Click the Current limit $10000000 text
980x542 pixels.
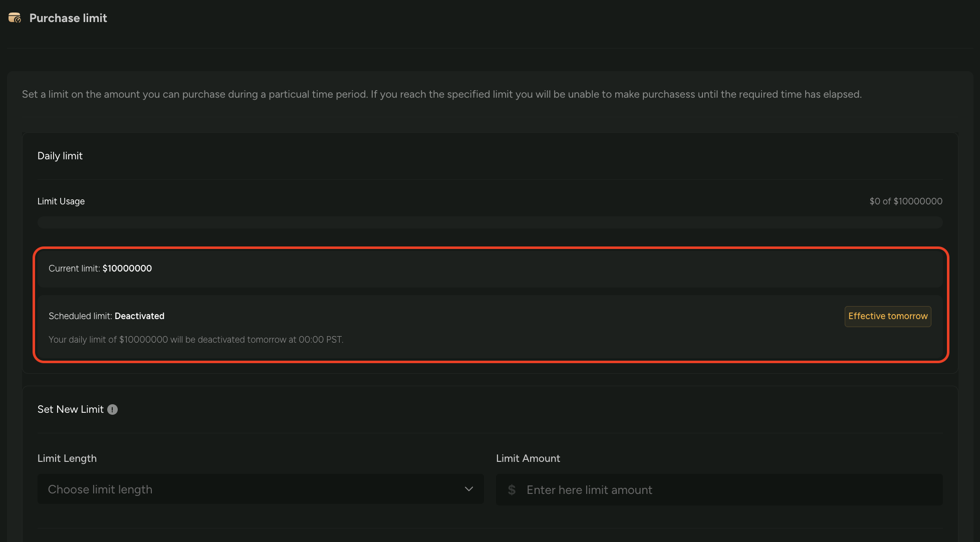[x=100, y=268]
